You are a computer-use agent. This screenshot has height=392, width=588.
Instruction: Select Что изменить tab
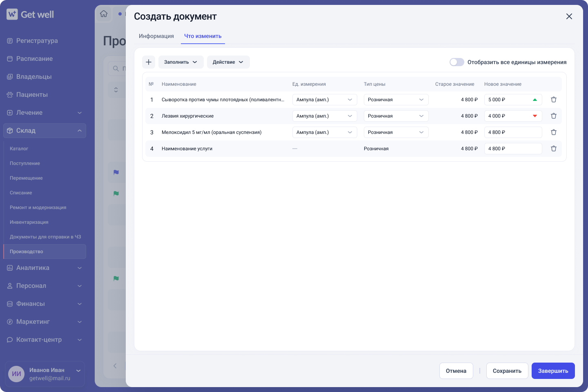203,36
